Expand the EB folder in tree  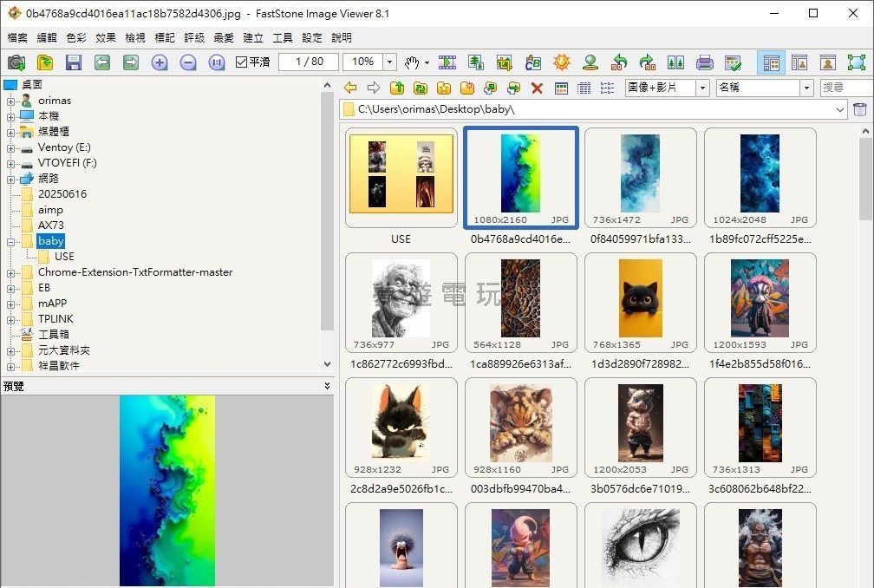pos(11,288)
